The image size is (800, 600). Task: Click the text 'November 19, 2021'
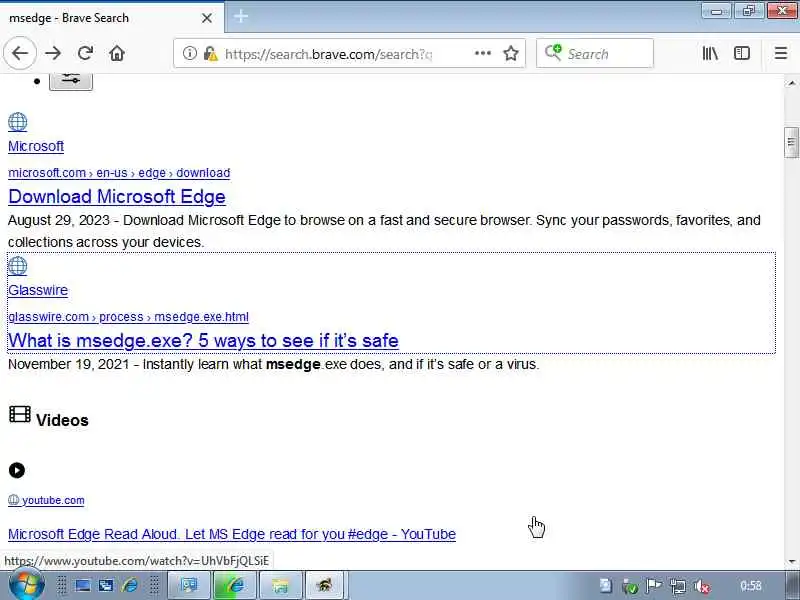(x=68, y=364)
